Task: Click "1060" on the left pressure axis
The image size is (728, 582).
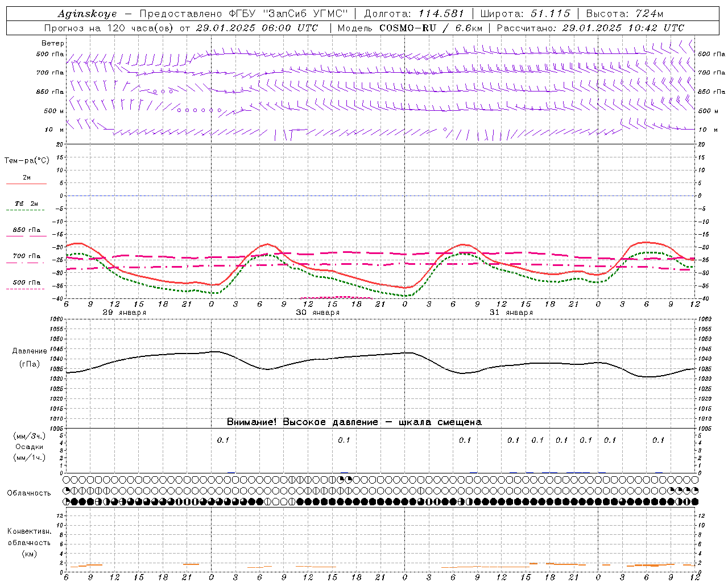Action: pyautogui.click(x=57, y=319)
